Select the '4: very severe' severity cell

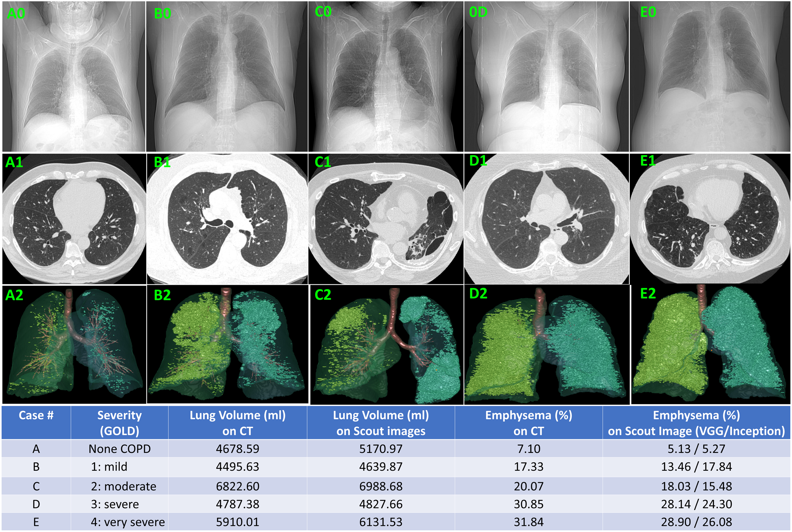click(x=120, y=522)
